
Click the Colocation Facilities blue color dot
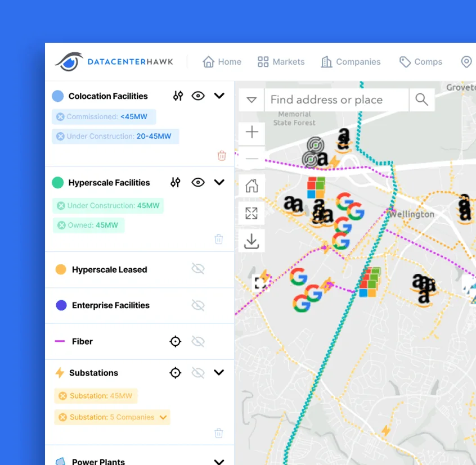pyautogui.click(x=58, y=96)
